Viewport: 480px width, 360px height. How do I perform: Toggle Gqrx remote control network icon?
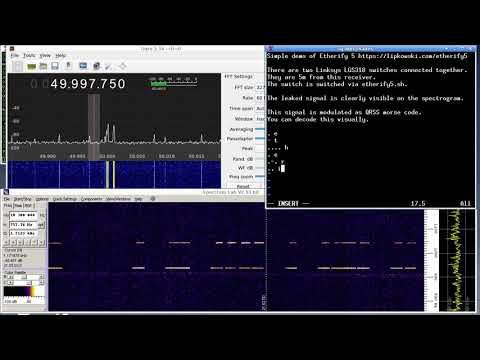coord(97,66)
